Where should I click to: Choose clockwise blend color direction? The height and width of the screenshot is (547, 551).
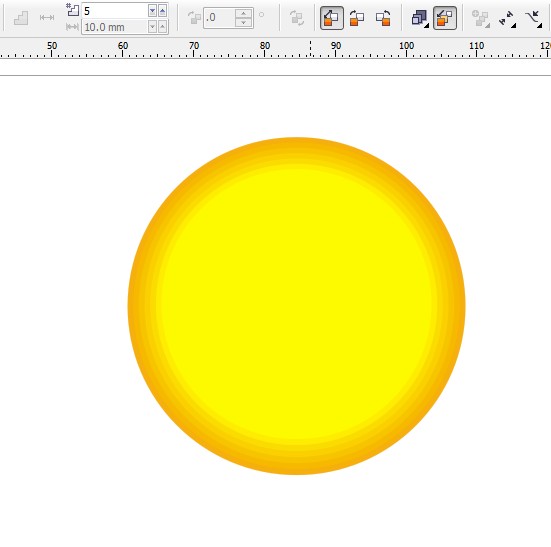click(x=357, y=18)
